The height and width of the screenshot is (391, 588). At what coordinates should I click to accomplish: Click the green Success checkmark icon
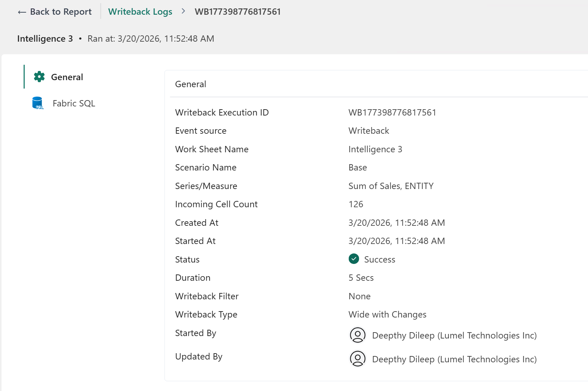[x=354, y=259]
